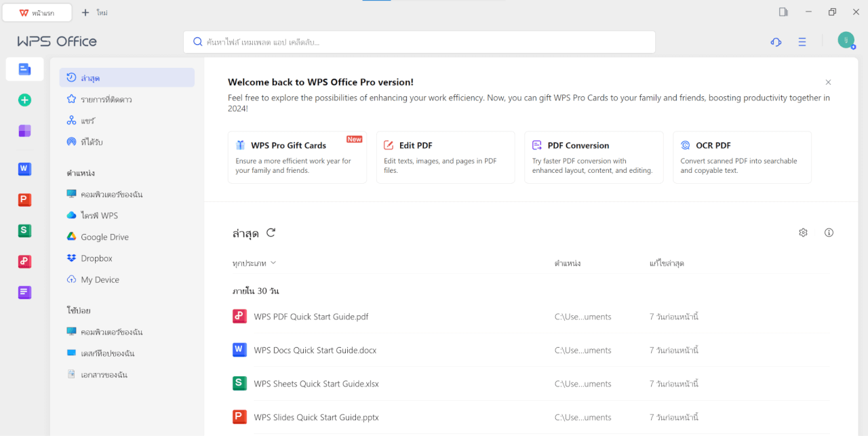Open My Device location
This screenshot has height=436, width=868.
[x=127, y=279]
